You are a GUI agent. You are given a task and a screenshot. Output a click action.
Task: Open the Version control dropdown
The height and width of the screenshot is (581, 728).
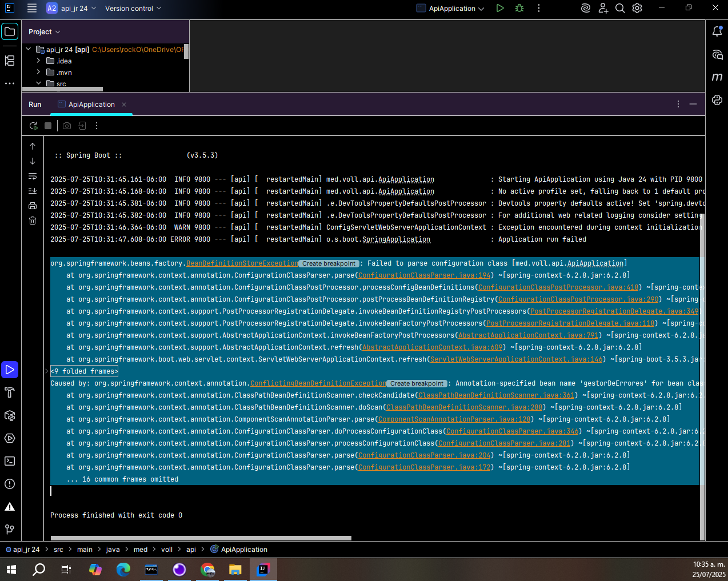point(133,8)
